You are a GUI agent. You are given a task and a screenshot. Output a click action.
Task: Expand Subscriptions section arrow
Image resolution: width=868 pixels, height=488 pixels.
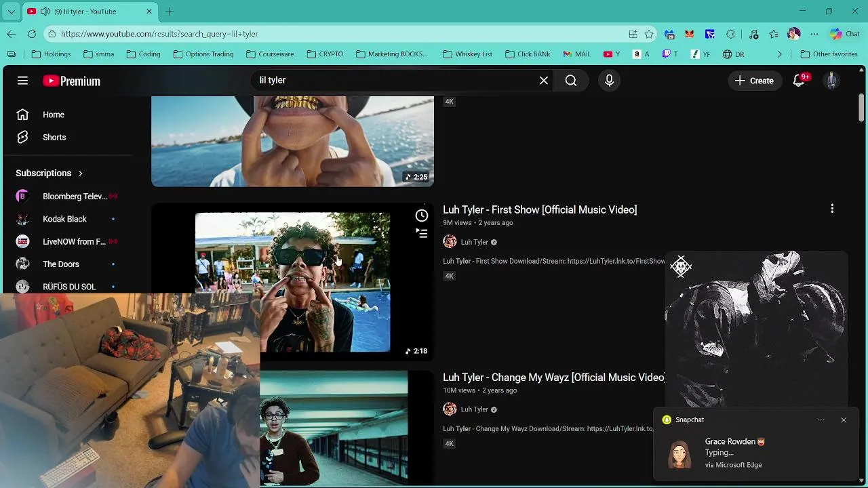tap(80, 173)
